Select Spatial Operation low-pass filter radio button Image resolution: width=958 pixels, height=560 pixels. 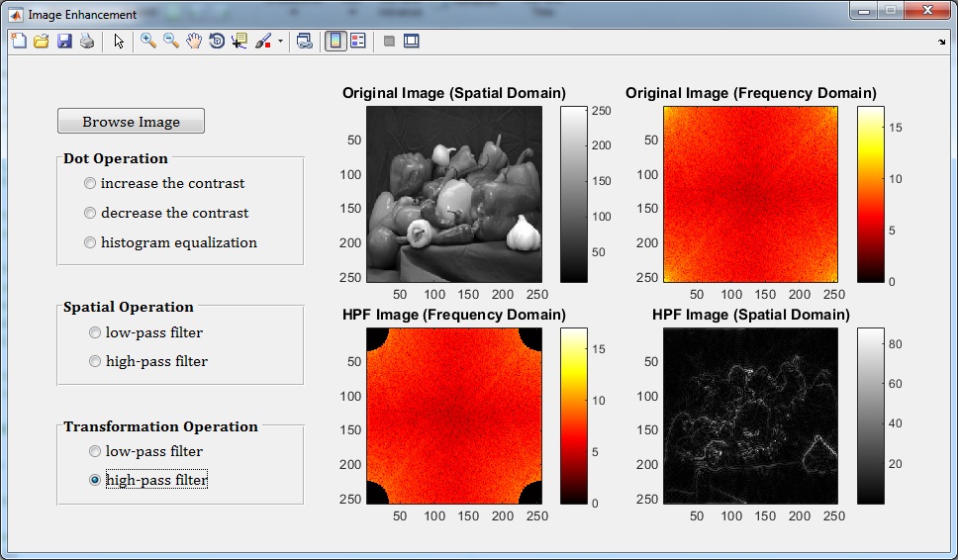click(x=96, y=332)
